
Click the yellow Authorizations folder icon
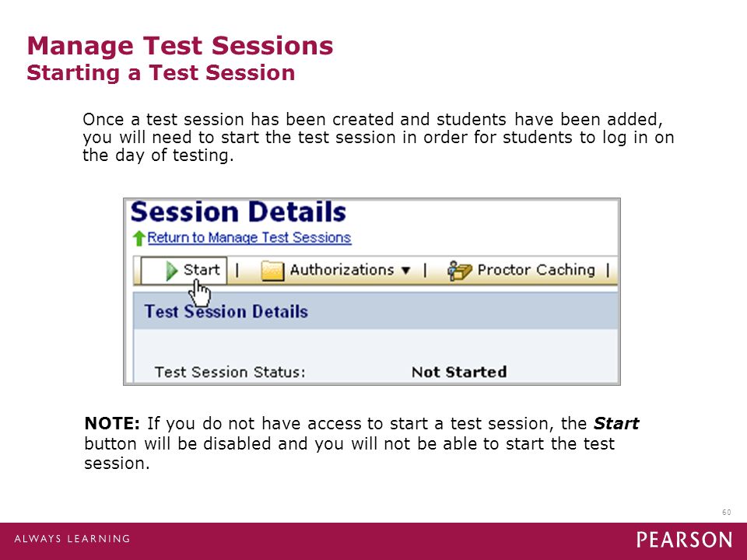tap(272, 271)
